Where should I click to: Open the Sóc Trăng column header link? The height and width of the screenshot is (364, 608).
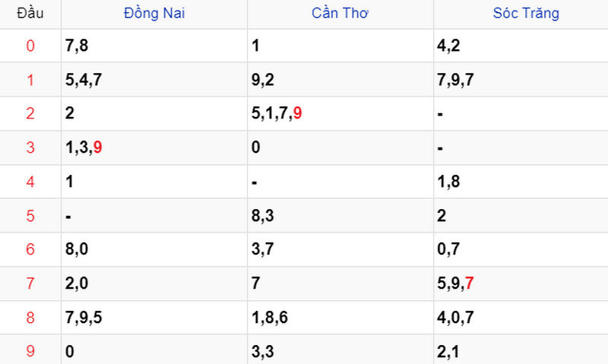(x=526, y=13)
